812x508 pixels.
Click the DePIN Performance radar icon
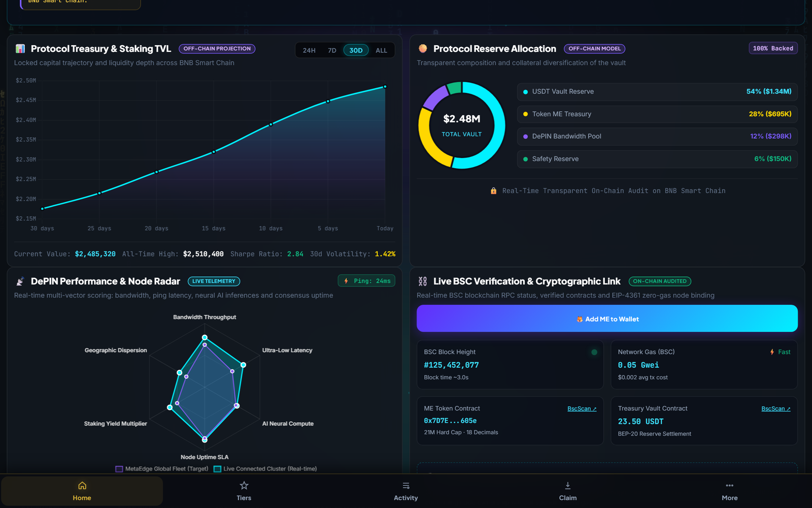click(20, 281)
